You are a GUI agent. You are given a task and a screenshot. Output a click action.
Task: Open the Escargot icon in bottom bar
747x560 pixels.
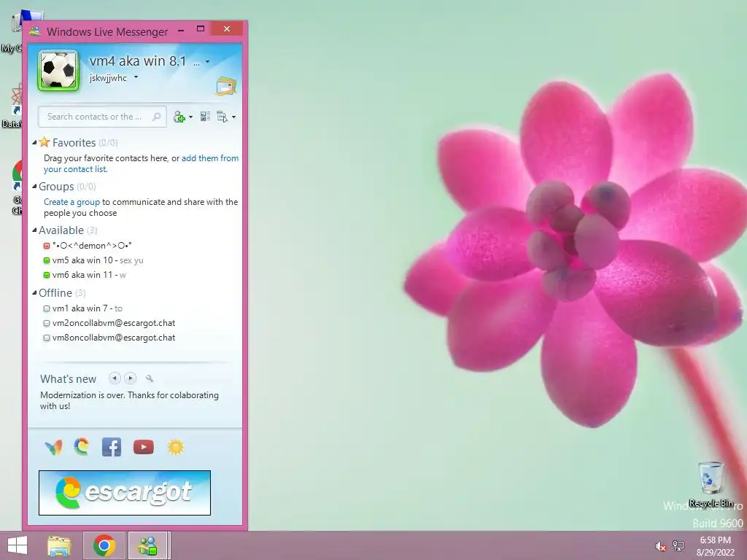[x=82, y=447]
